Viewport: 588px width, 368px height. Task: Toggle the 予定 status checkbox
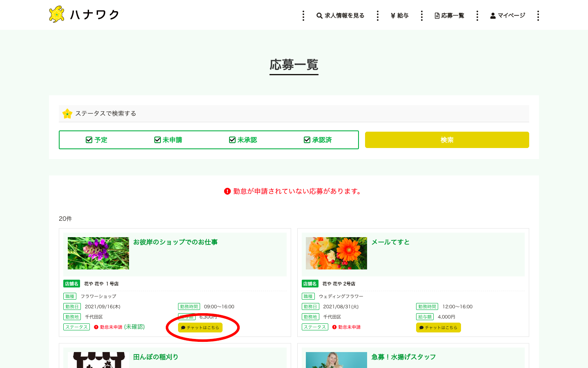coord(89,140)
